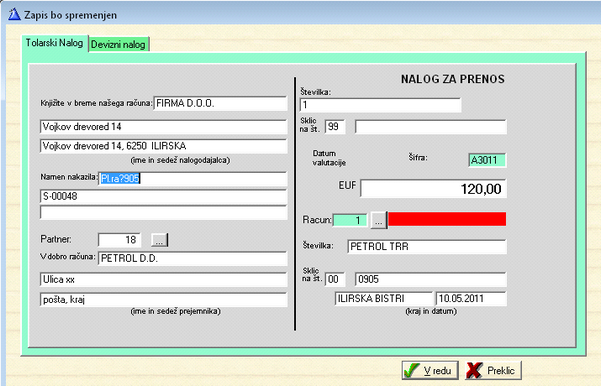
Task: Select the Šifra field with A3011
Action: coord(487,160)
